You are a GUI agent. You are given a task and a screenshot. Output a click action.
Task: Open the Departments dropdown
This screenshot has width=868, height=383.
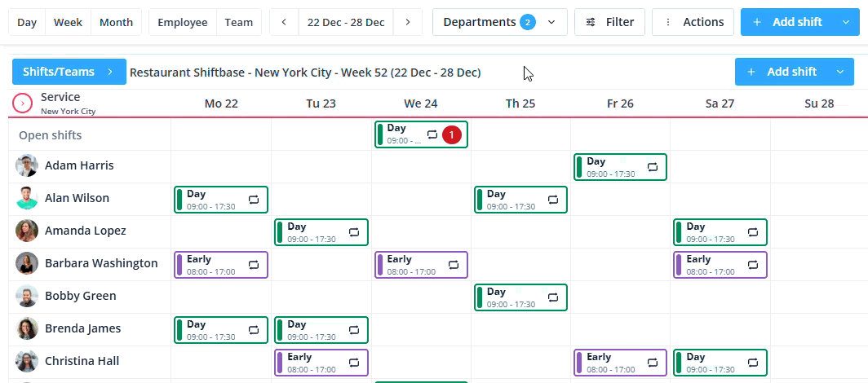pyautogui.click(x=500, y=22)
